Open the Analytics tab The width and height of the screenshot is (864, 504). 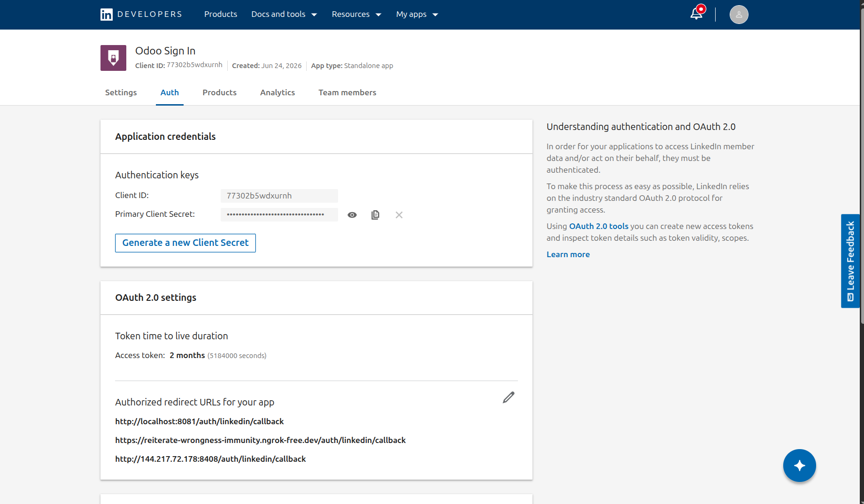point(278,92)
